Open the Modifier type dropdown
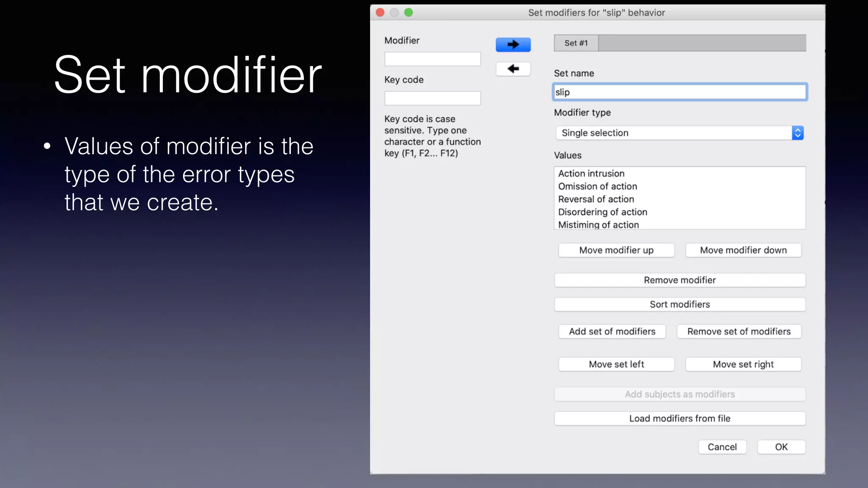The width and height of the screenshot is (868, 488). [679, 133]
